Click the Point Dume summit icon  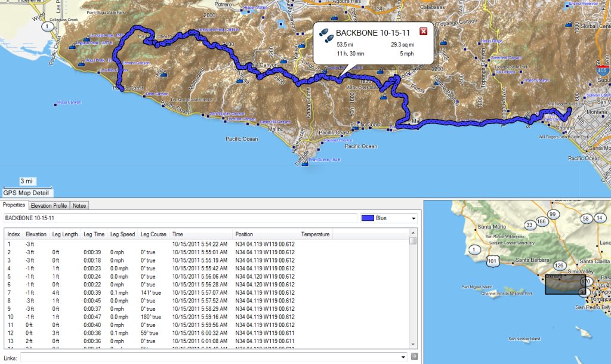305,164
